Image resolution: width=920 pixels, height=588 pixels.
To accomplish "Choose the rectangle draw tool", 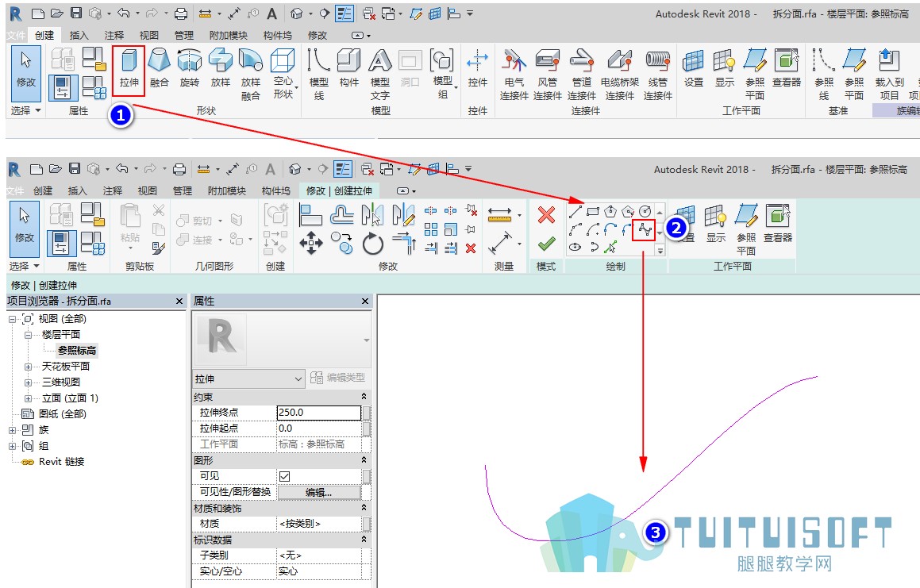I will [x=593, y=212].
